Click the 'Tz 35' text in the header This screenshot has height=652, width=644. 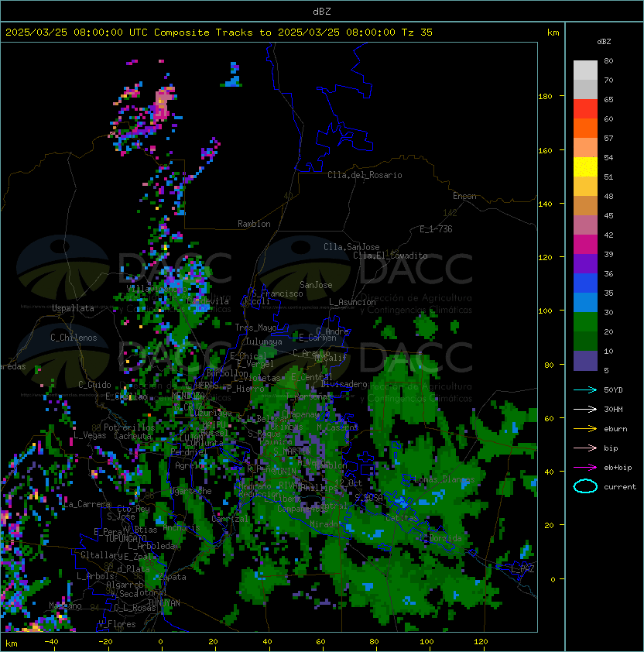click(417, 33)
